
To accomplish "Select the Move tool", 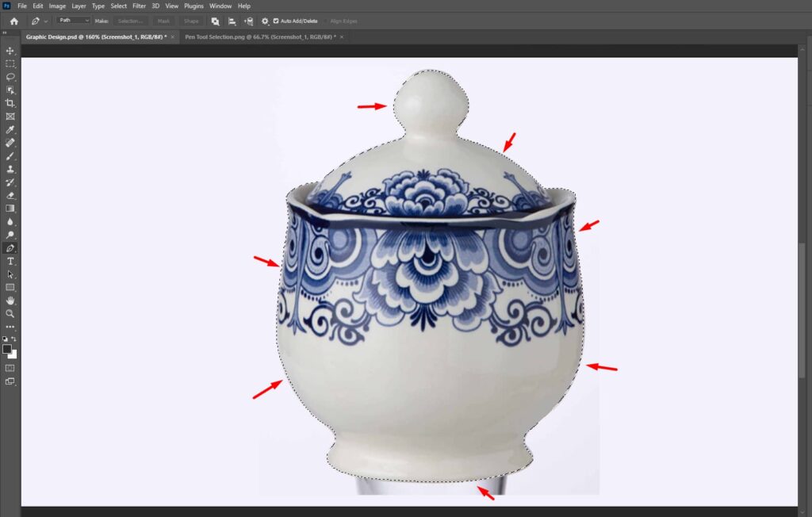I will (10, 51).
